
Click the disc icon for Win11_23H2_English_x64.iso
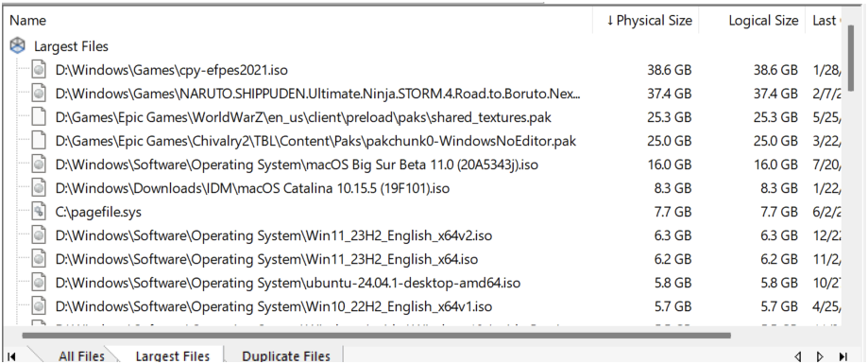38,259
